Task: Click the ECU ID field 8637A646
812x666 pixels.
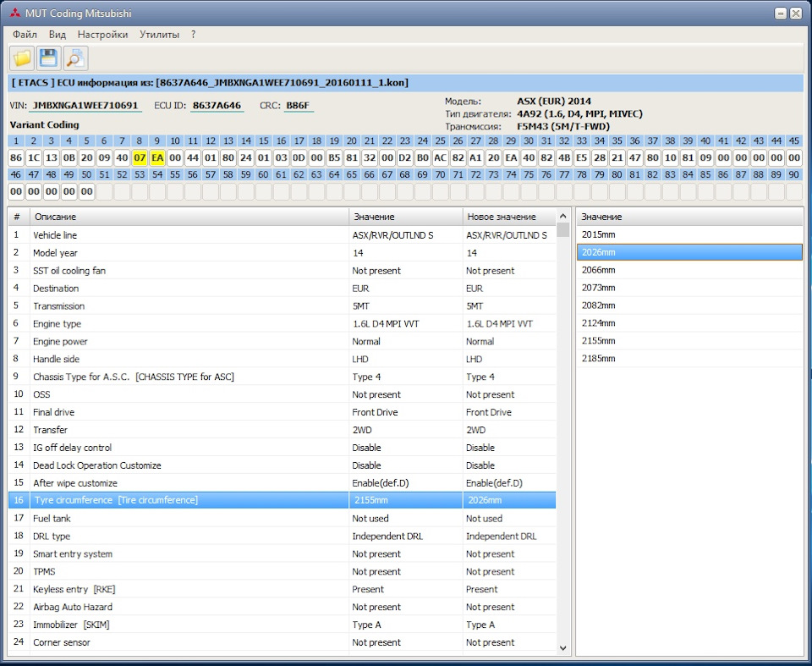Action: [x=217, y=106]
